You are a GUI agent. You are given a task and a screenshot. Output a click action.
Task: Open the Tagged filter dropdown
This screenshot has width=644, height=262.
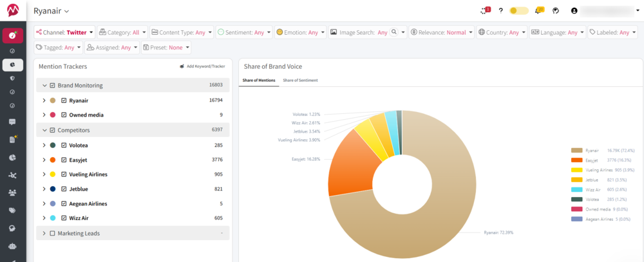tap(59, 48)
